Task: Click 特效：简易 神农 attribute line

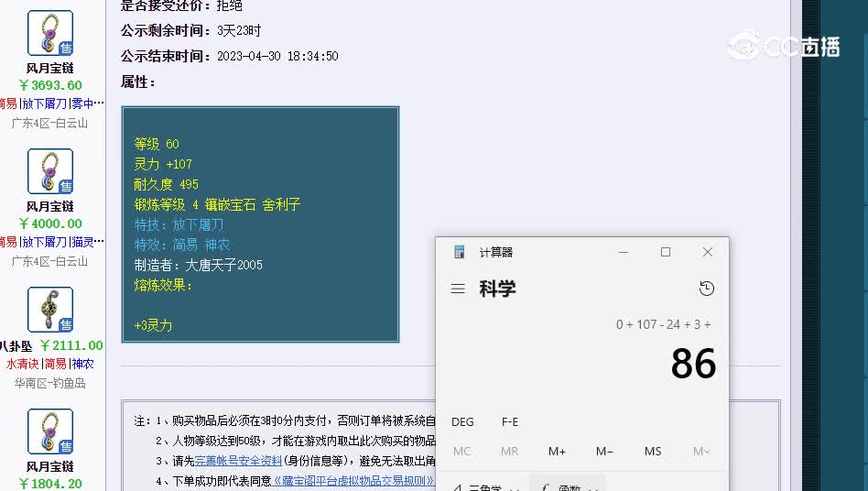Action: click(182, 245)
